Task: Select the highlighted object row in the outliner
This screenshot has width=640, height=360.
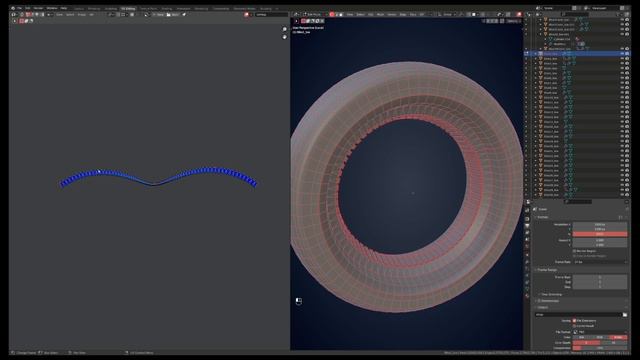Action: click(x=578, y=53)
